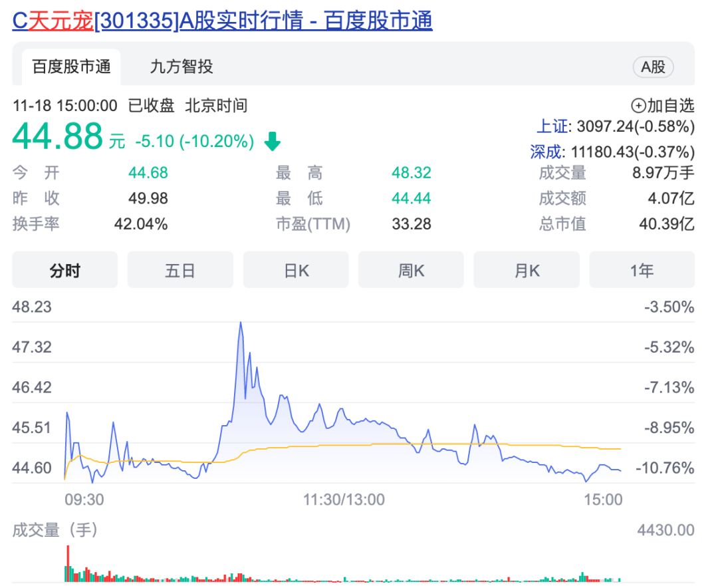Add stock via 加自选 button
Screen dimensions: 718x588
pos(663,106)
